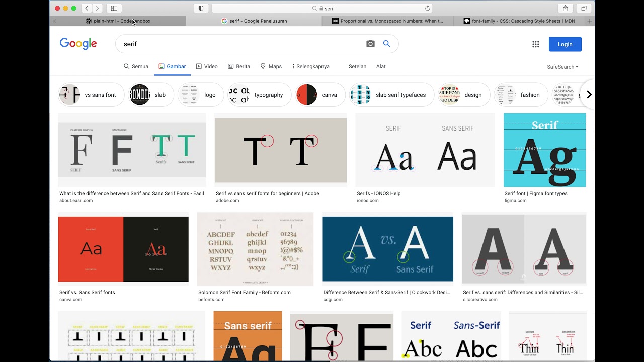This screenshot has width=644, height=362.
Task: Select 'slab' filter chip
Action: coord(151,95)
